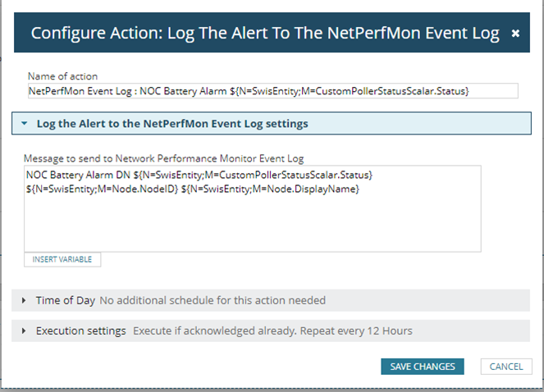Viewport: 544px width, 392px height.
Task: Click the Name of action field
Action: click(272, 90)
